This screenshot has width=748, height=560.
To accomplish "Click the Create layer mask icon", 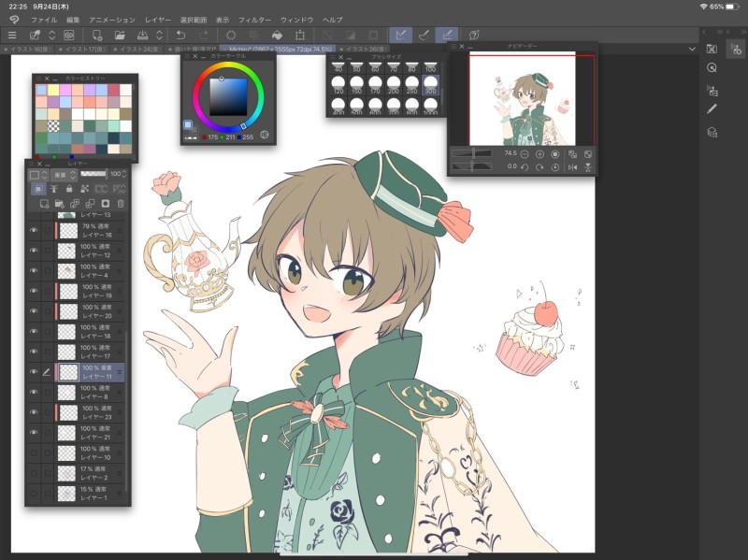I will pos(106,204).
